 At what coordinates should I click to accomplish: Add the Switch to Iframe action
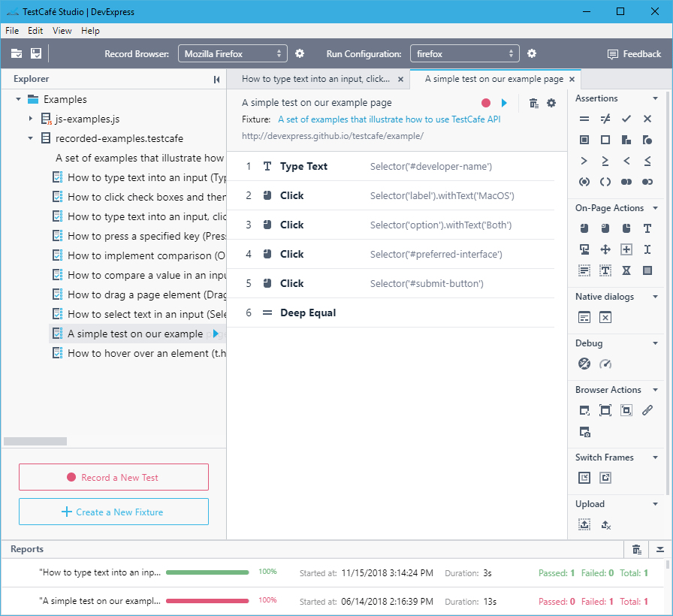[584, 478]
